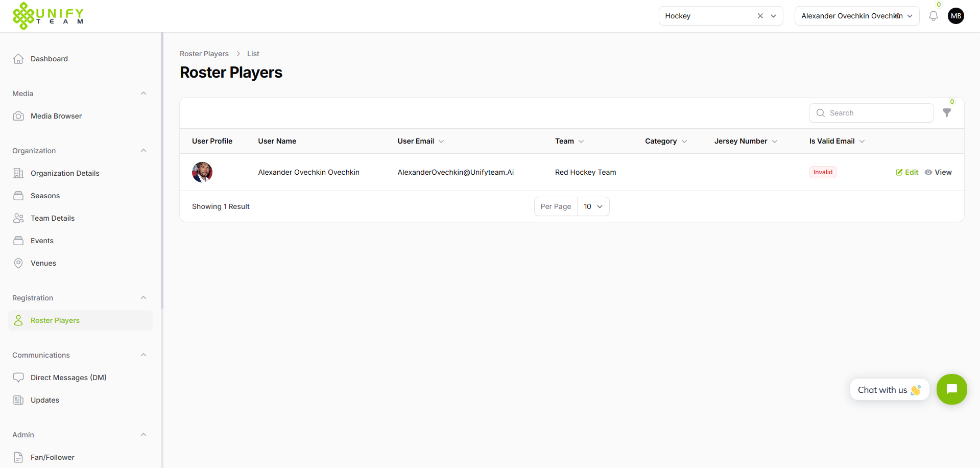The image size is (980, 468).
Task: Sort the table by Team column
Action: tap(582, 141)
